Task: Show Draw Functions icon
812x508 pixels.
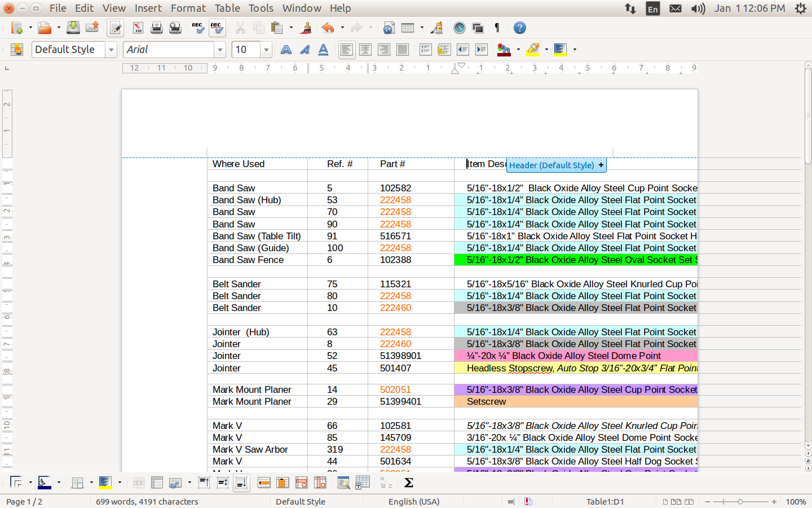Action: (436, 28)
